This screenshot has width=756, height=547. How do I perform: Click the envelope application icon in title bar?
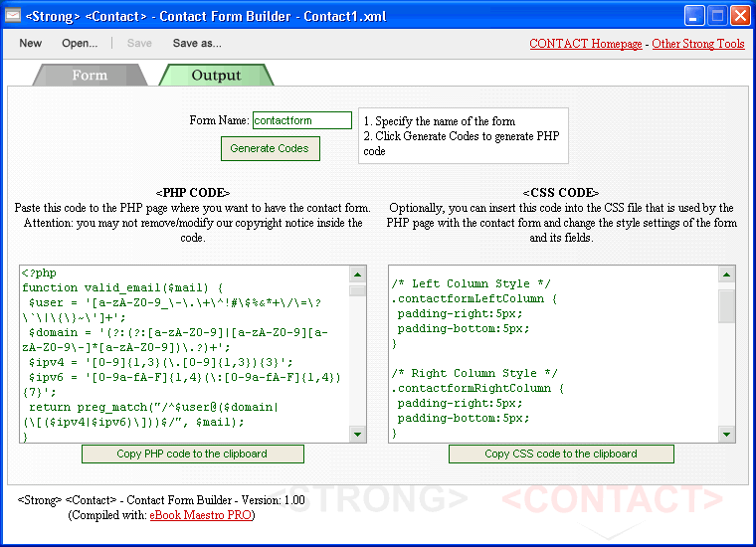[x=13, y=16]
